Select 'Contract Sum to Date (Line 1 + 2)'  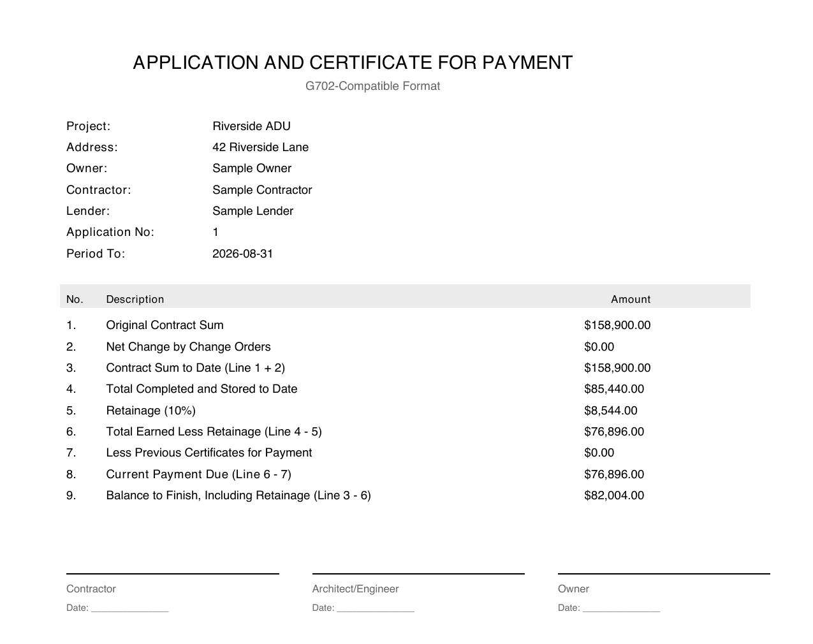[x=195, y=368]
